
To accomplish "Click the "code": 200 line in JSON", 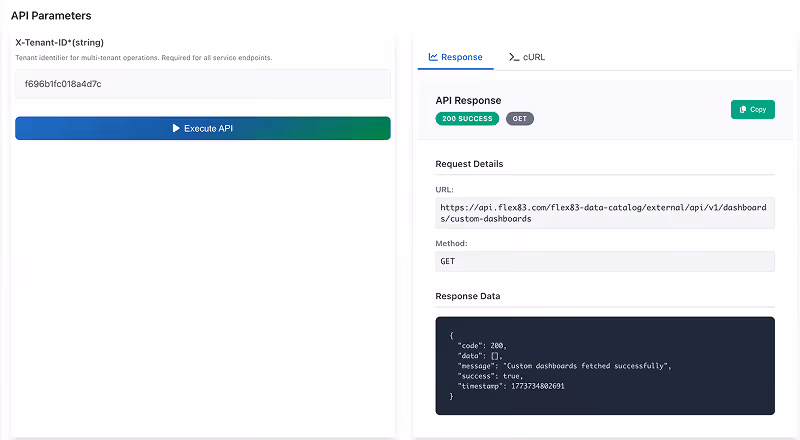I will tap(482, 346).
